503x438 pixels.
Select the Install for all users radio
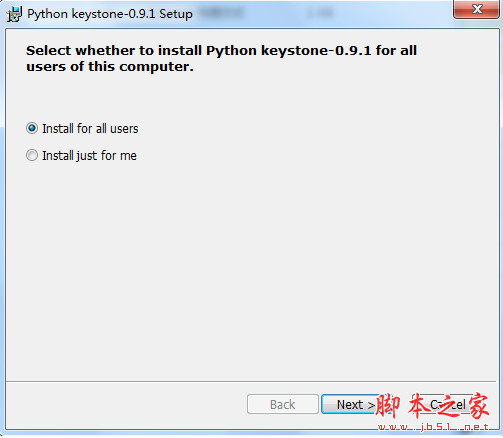pyautogui.click(x=32, y=128)
